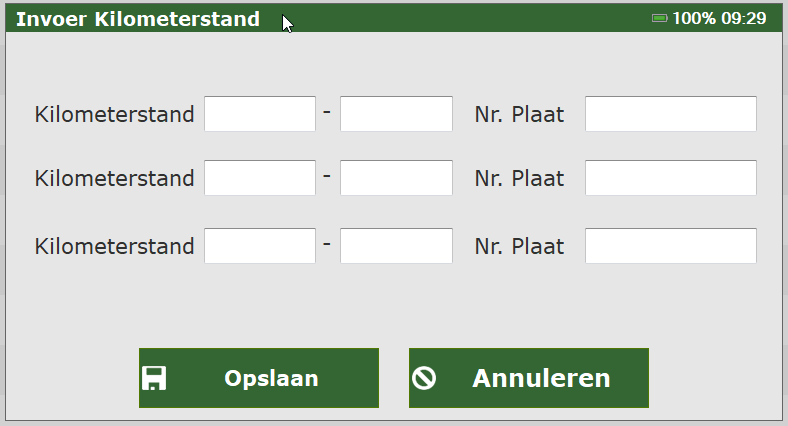Screen dimensions: 788x426
Task: Click the Annuleren button
Action: click(x=529, y=378)
